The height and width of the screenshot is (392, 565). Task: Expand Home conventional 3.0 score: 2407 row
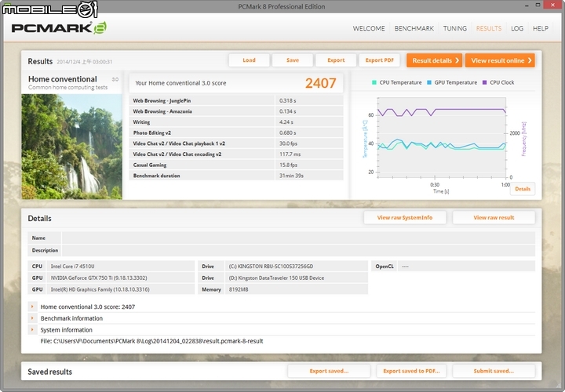point(32,307)
